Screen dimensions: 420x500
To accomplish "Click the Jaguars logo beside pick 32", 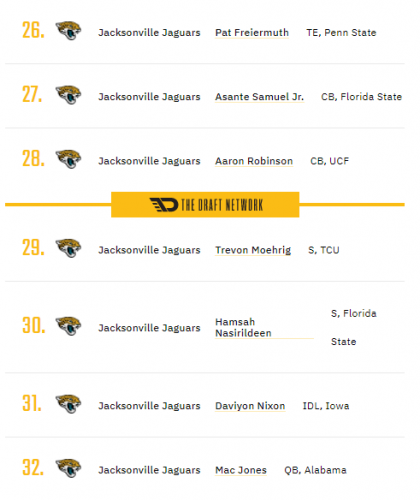I will tap(68, 468).
